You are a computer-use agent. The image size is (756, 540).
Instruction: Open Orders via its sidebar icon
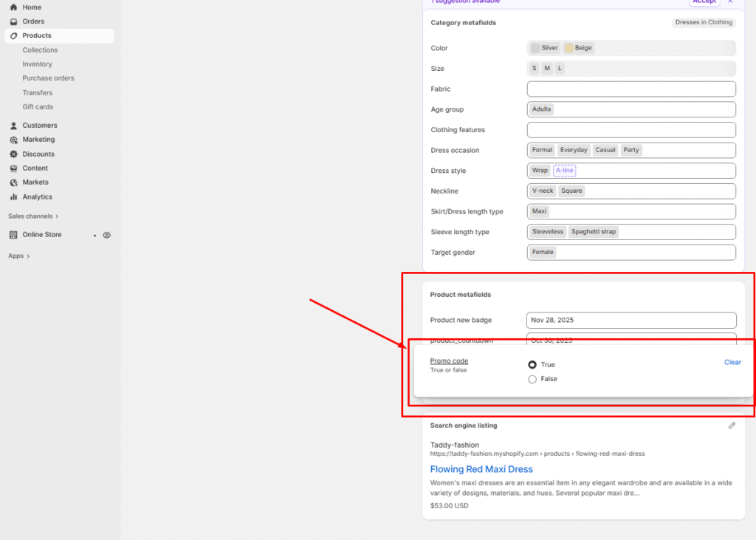point(13,21)
